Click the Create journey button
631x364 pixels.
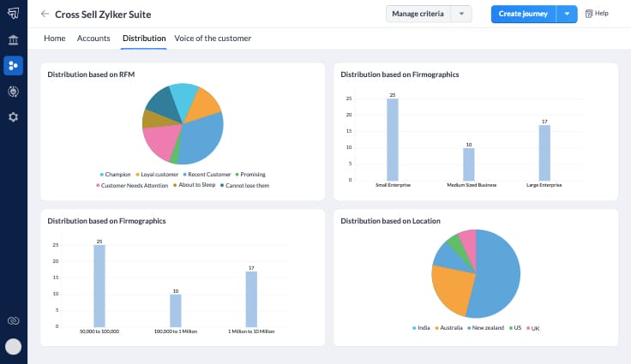pos(523,14)
